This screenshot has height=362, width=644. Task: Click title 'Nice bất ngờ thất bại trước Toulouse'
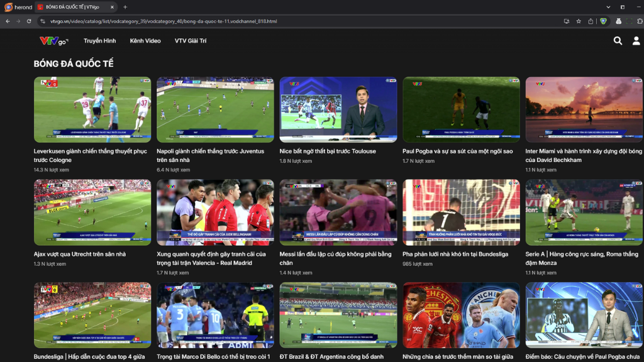328,151
